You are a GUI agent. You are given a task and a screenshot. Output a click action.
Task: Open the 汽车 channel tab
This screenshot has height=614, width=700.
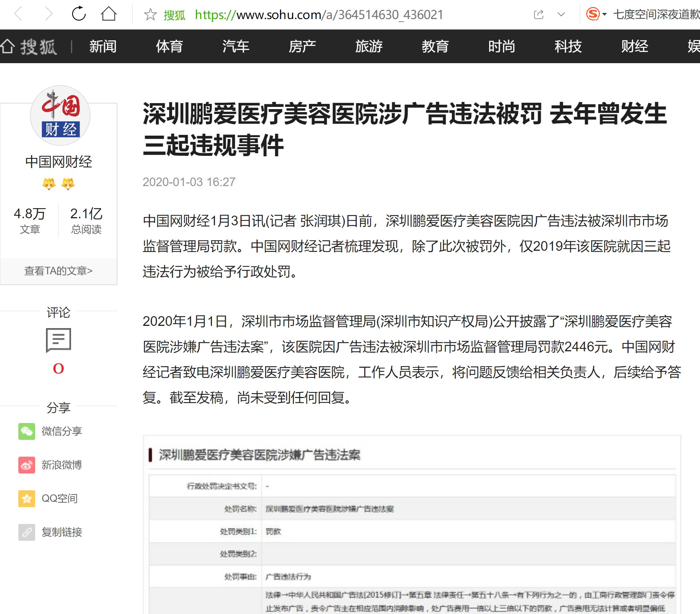(236, 46)
